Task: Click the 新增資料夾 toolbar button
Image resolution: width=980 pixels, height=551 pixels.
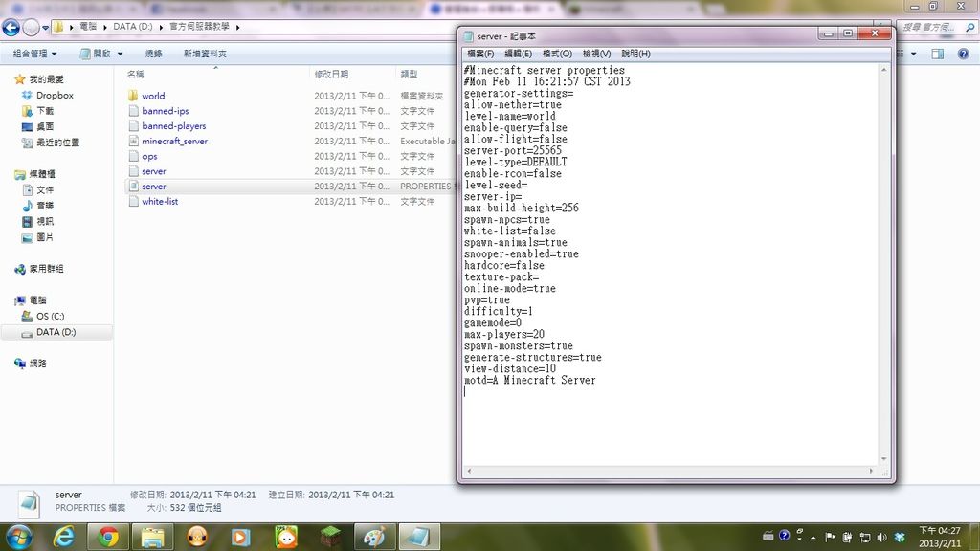Action: (205, 54)
